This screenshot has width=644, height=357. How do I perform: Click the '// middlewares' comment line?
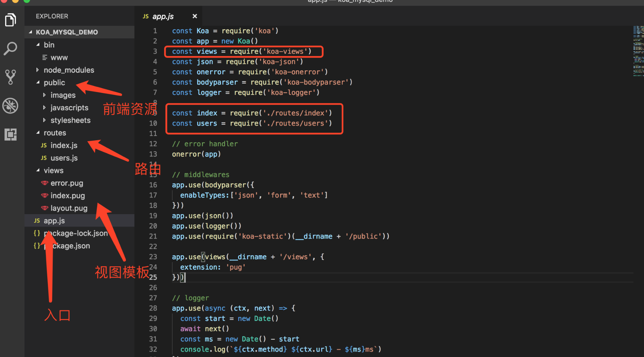click(x=201, y=174)
